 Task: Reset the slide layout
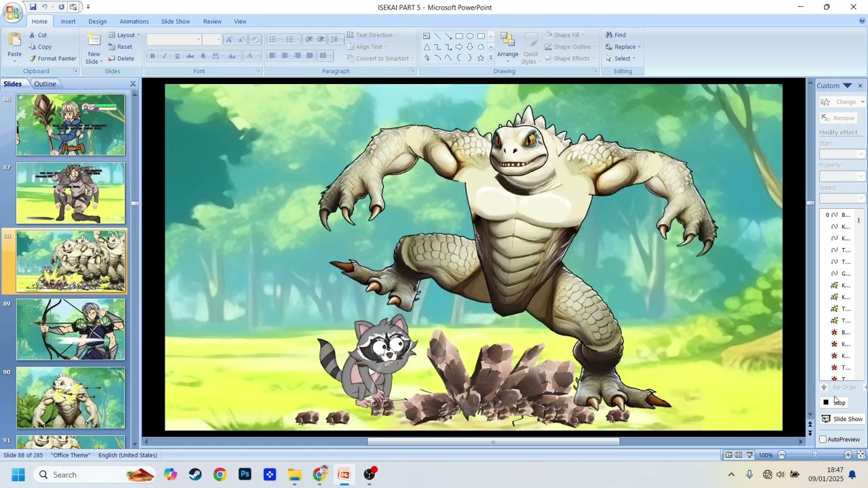pyautogui.click(x=119, y=47)
